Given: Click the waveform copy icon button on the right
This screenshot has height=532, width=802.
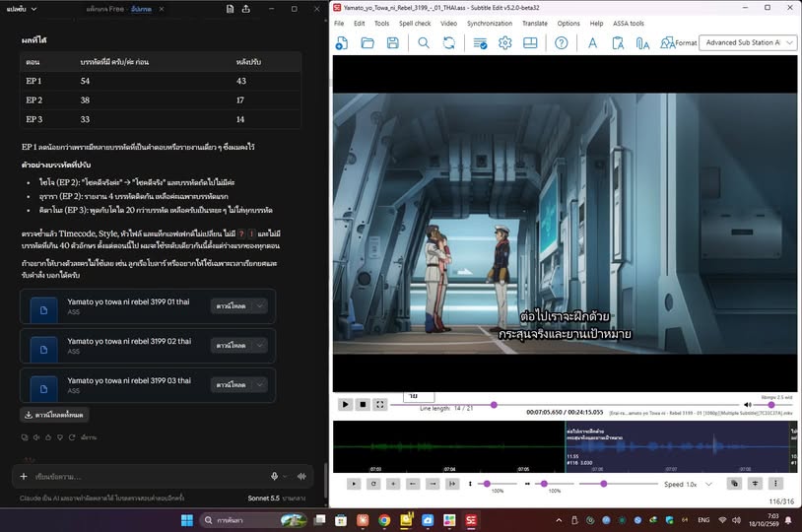Looking at the screenshot, I should [x=734, y=484].
